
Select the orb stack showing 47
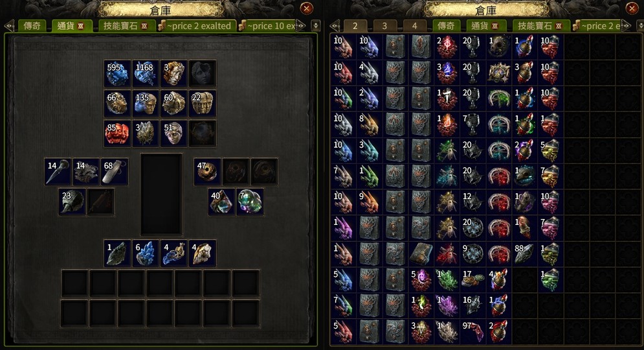pyautogui.click(x=208, y=171)
